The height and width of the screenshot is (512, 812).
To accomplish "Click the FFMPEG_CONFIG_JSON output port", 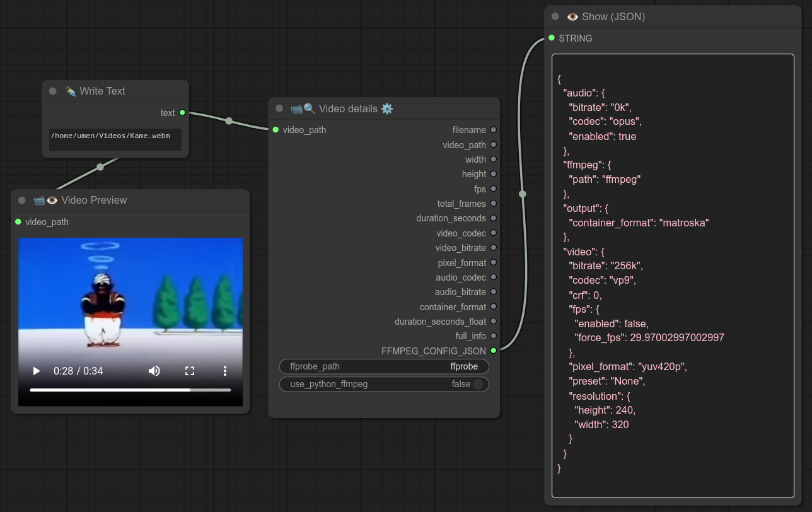I will click(493, 351).
